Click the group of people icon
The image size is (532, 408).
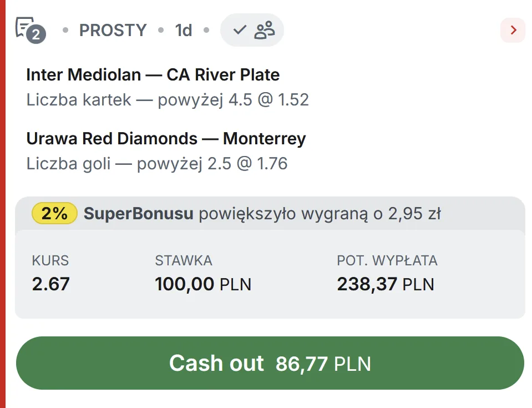(x=265, y=30)
